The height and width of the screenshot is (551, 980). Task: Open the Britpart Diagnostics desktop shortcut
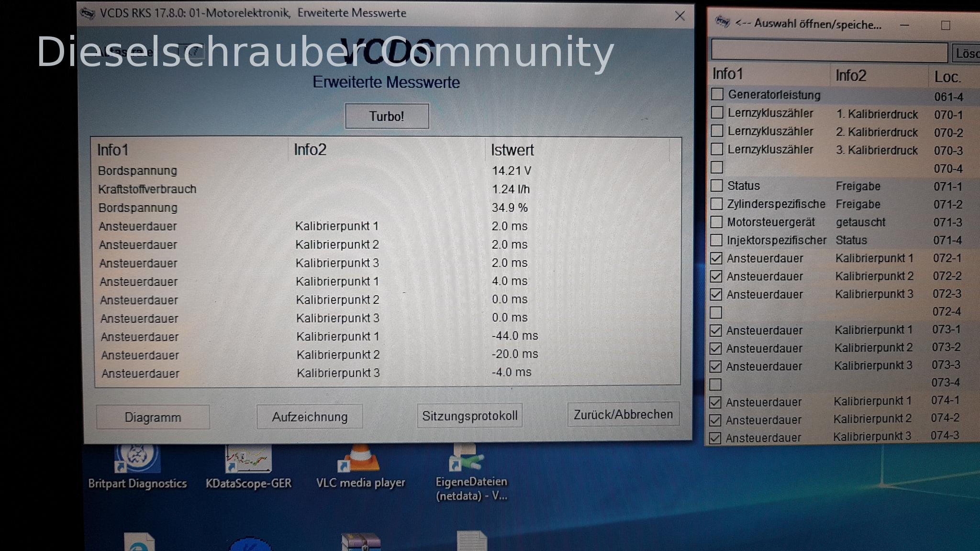(137, 466)
